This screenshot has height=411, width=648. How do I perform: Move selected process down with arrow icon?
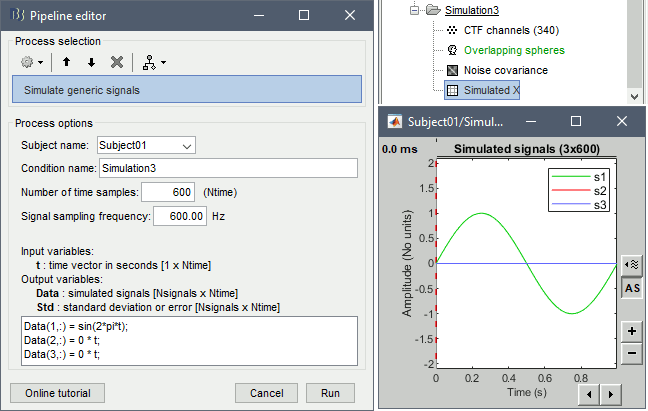92,62
